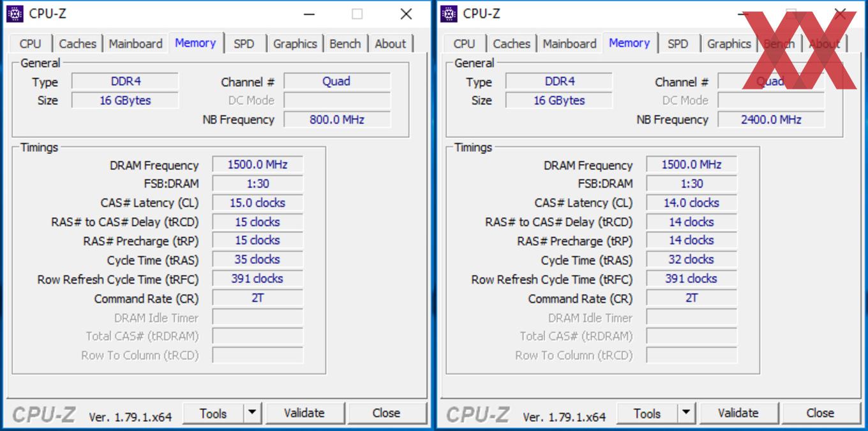
Task: Open Graphics tab in right window
Action: [x=729, y=43]
